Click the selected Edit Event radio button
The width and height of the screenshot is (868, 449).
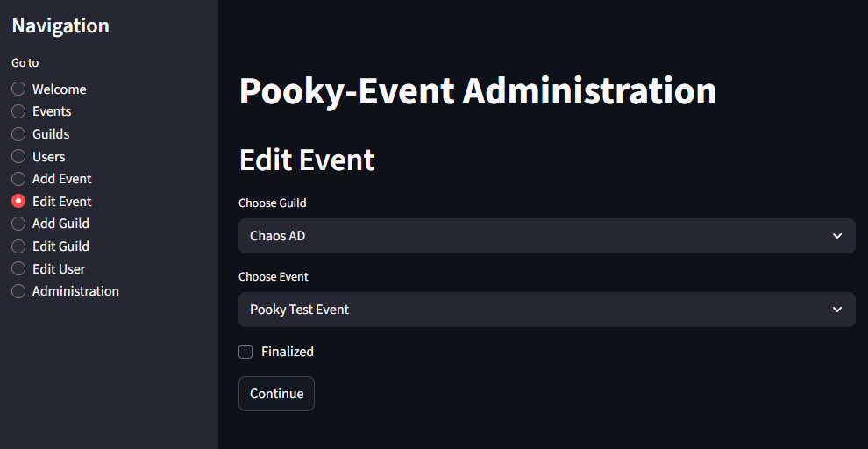point(18,202)
